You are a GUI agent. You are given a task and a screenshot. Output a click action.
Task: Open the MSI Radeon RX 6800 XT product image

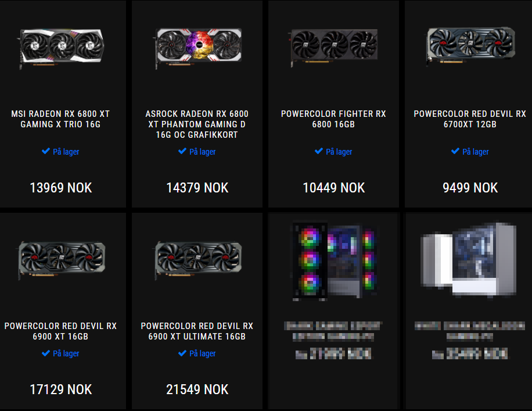61,47
